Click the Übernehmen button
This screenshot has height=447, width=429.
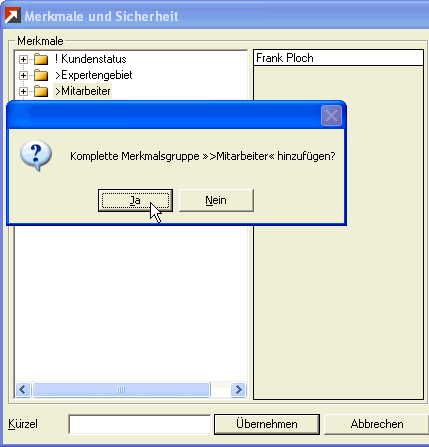pos(267,424)
